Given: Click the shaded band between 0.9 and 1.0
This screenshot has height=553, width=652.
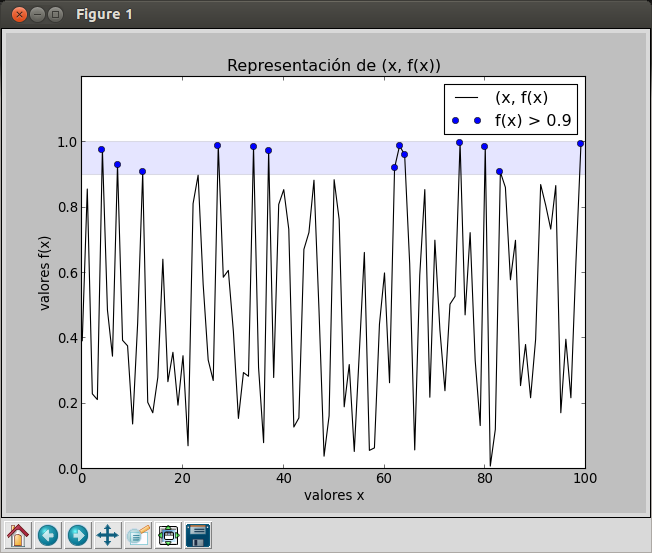Looking at the screenshot, I should click(333, 158).
